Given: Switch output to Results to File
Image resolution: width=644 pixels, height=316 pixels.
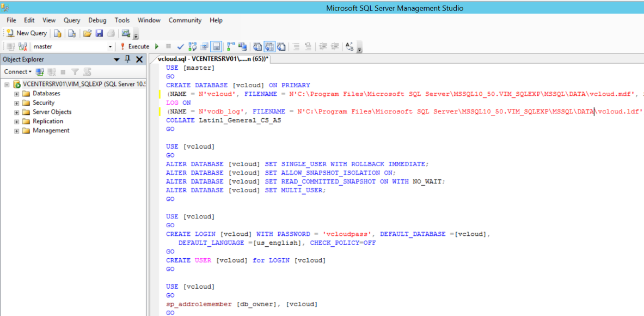Looking at the screenshot, I should point(281,46).
